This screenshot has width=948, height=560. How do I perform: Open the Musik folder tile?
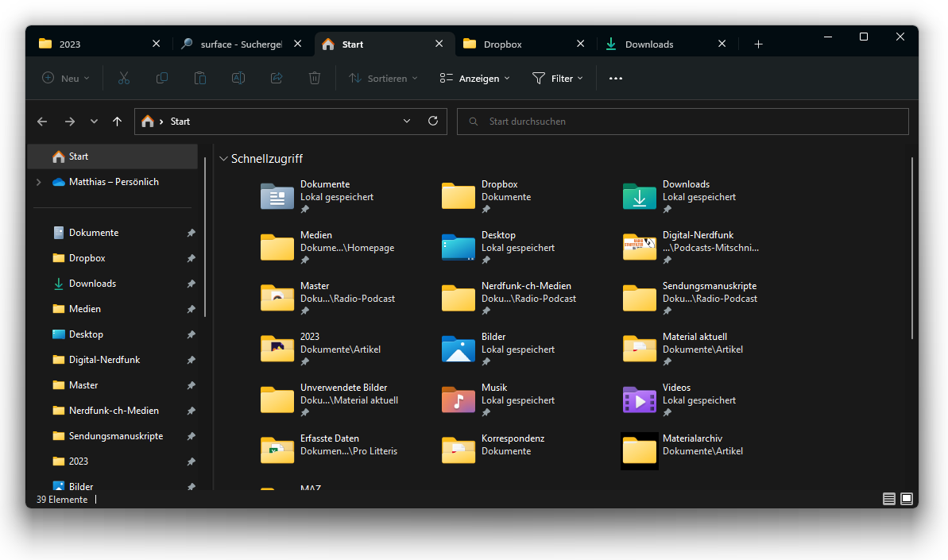coord(498,400)
